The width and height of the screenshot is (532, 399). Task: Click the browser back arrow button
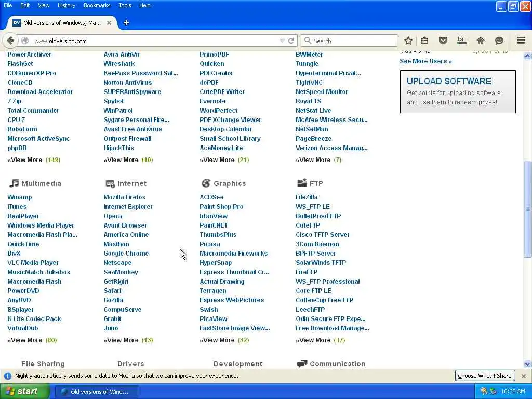(x=10, y=41)
